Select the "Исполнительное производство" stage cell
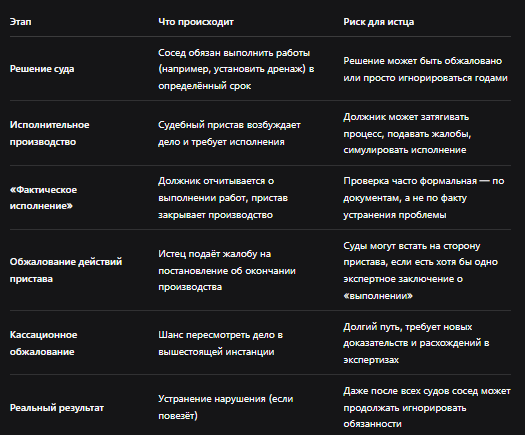Viewport: 525px width, 435px height. (50, 133)
